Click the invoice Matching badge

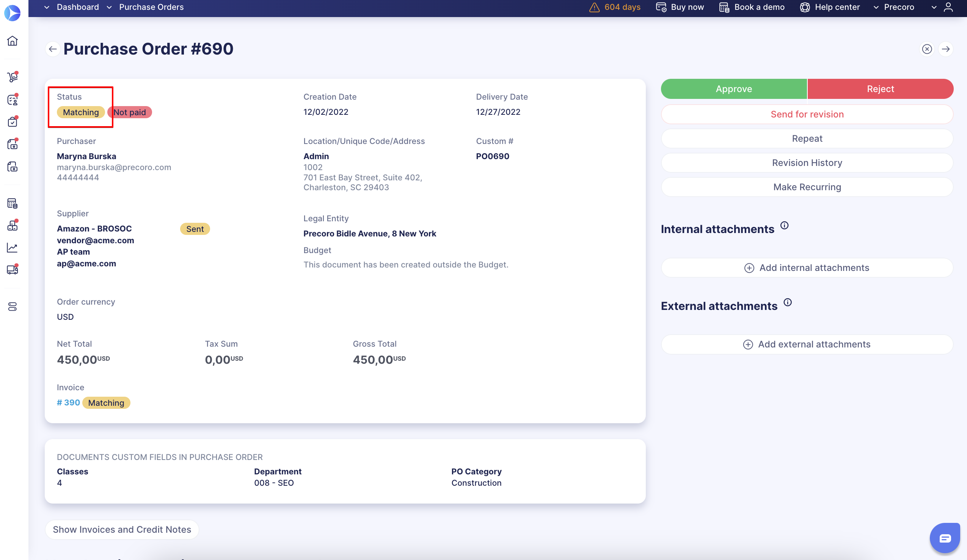tap(106, 403)
